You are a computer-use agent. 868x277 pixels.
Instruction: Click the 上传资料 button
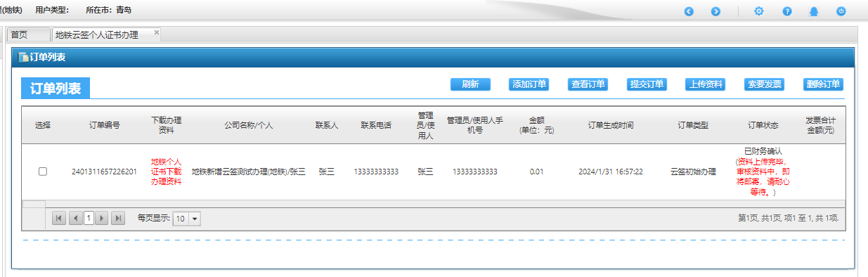[706, 84]
